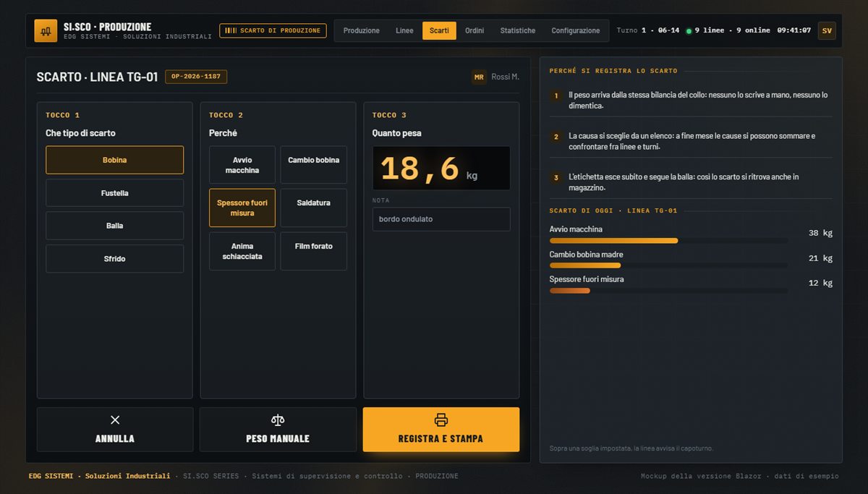Click the order badge OP-2026-1187
Viewport: 868px width, 494px height.
click(196, 77)
